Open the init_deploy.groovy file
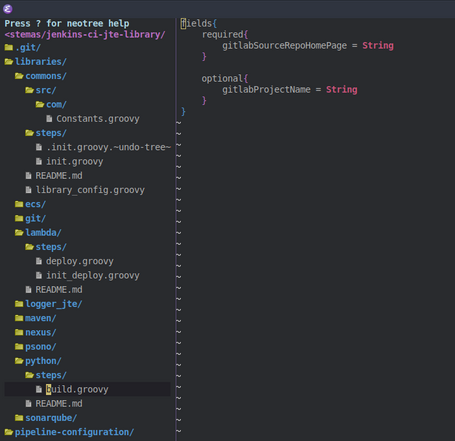455x441 pixels. coord(93,275)
